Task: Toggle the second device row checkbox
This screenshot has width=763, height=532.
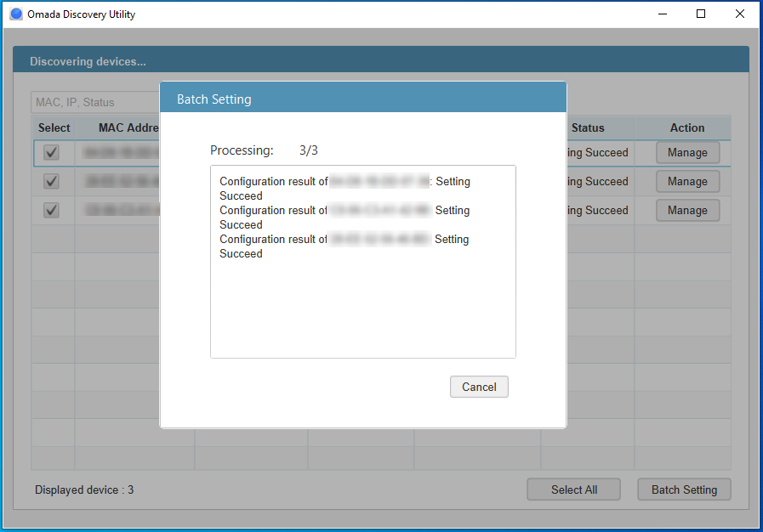Action: pos(52,182)
